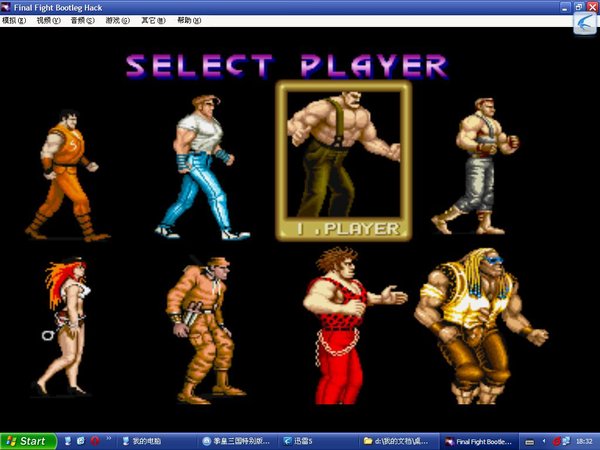Switch to d:\我的文档 folder taskbar item

(x=398, y=442)
